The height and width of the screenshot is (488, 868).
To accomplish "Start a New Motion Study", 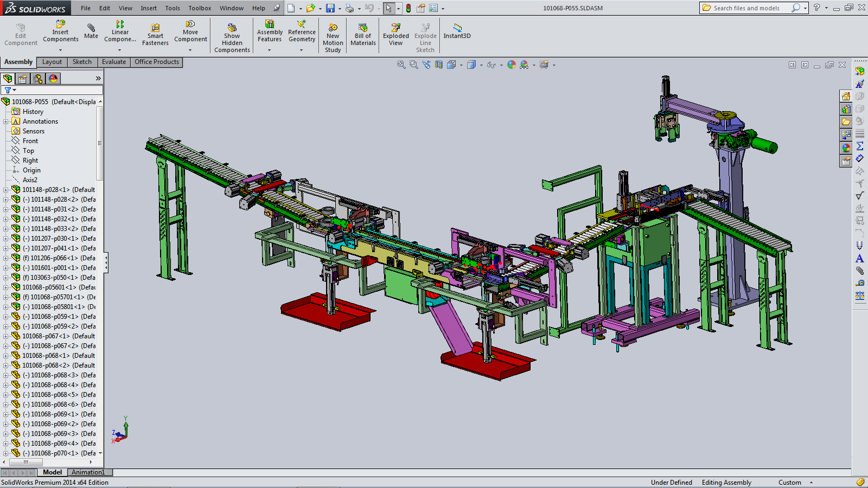I will pos(333,38).
